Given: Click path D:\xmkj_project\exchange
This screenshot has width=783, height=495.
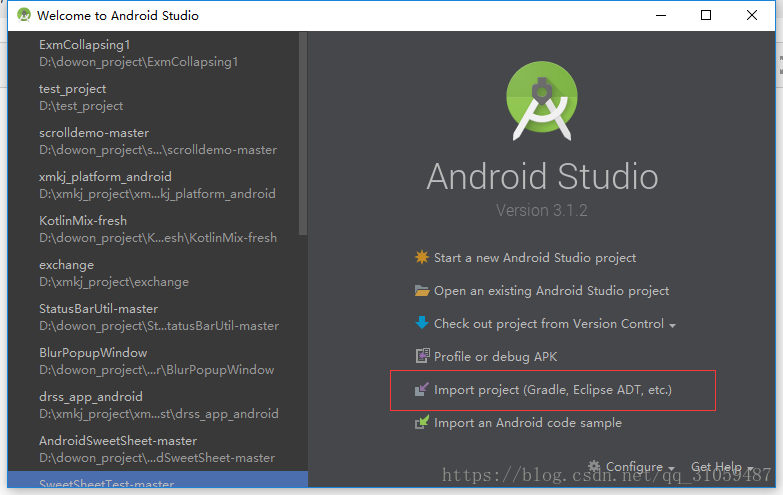Looking at the screenshot, I should [114, 282].
